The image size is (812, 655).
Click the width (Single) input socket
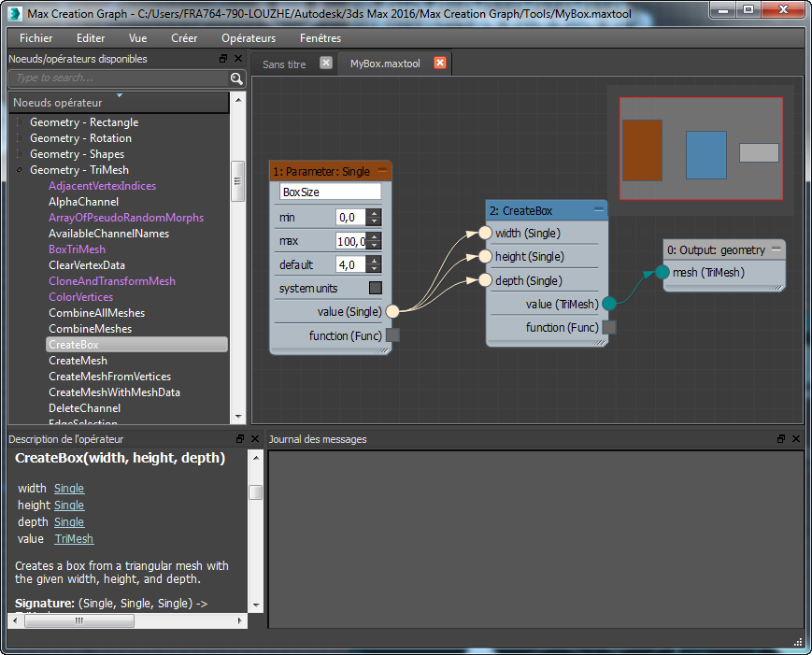[485, 233]
